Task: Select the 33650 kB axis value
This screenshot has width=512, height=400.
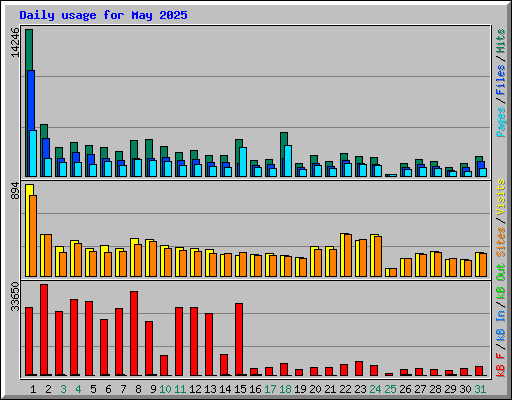Action: tap(15, 297)
